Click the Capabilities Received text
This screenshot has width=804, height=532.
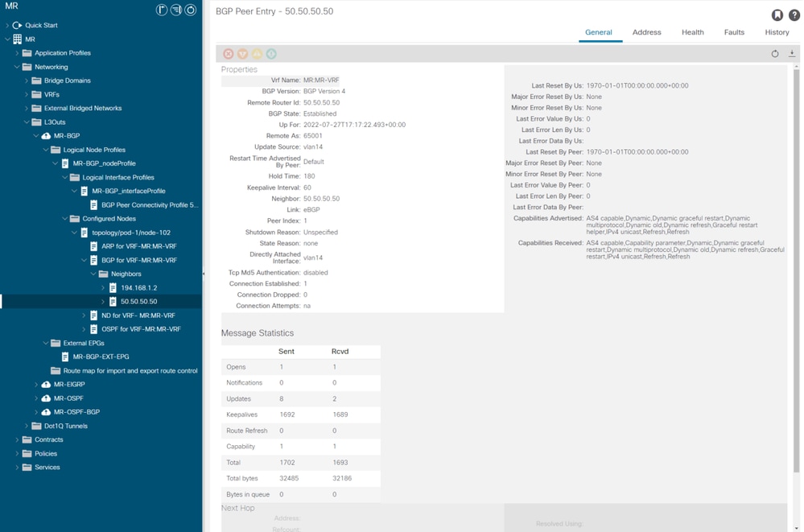coord(685,250)
